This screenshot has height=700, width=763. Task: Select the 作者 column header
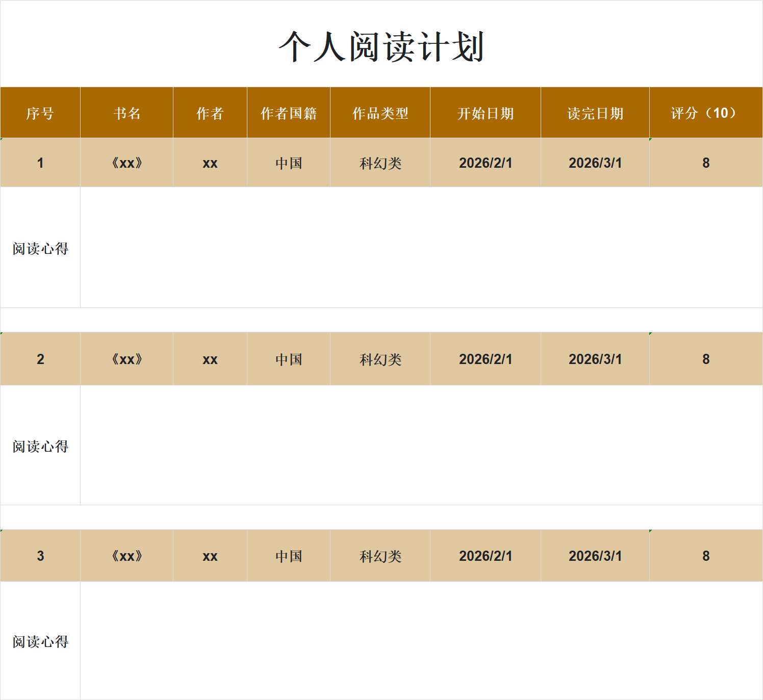pos(210,112)
